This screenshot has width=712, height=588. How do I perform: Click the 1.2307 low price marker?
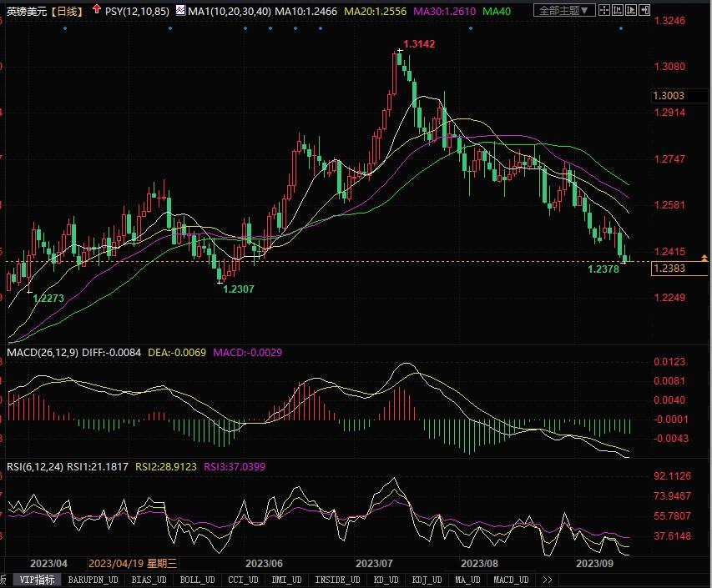click(x=239, y=289)
